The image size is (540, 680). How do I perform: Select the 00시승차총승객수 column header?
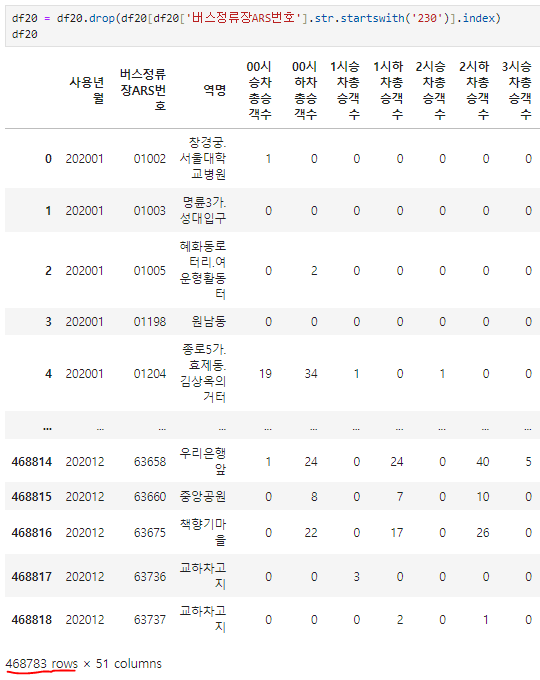click(x=259, y=90)
